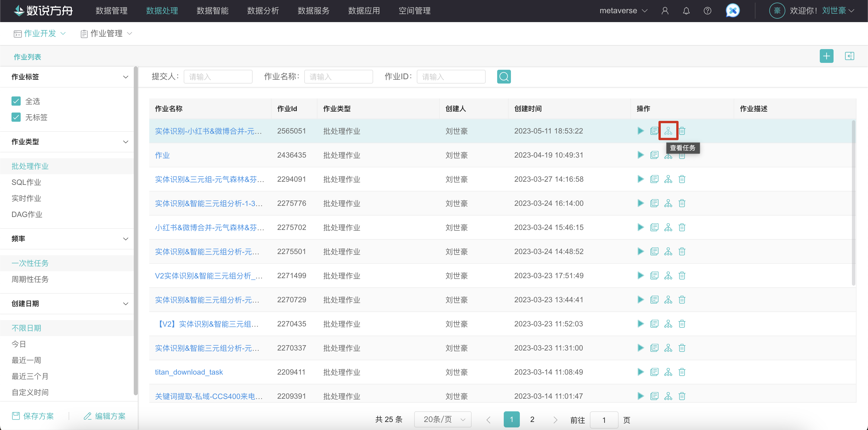Open the 数据服务 menu

pos(314,11)
